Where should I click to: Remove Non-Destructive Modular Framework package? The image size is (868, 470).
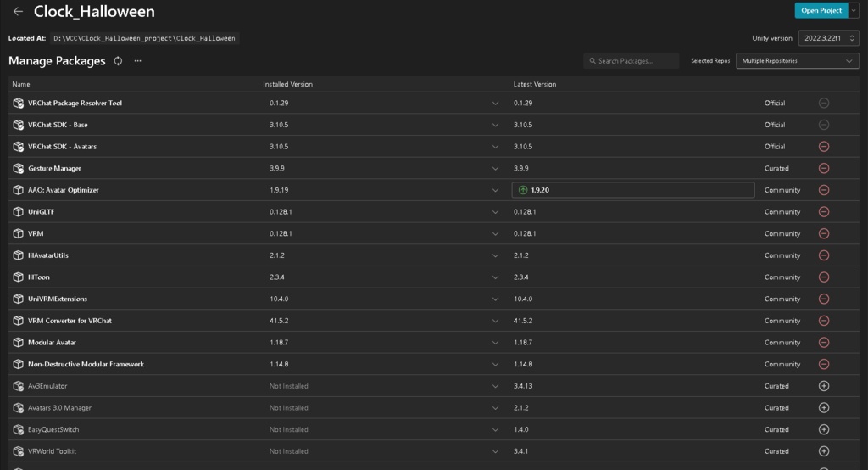824,364
